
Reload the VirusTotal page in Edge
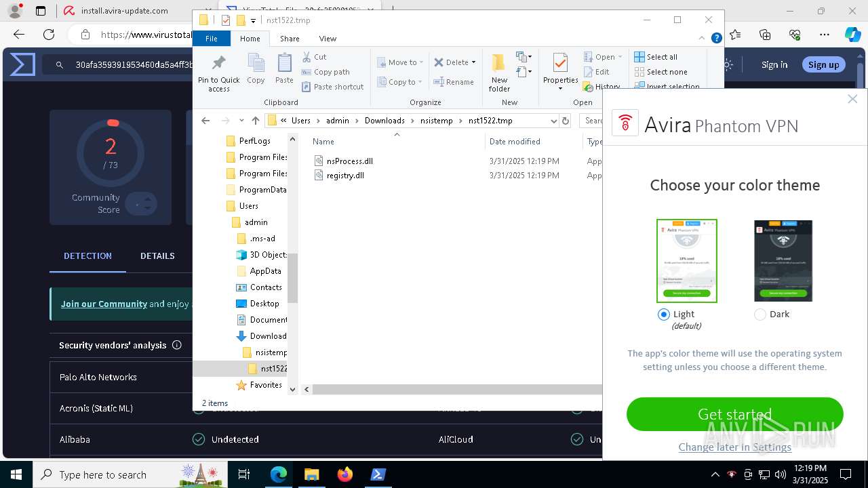point(49,35)
